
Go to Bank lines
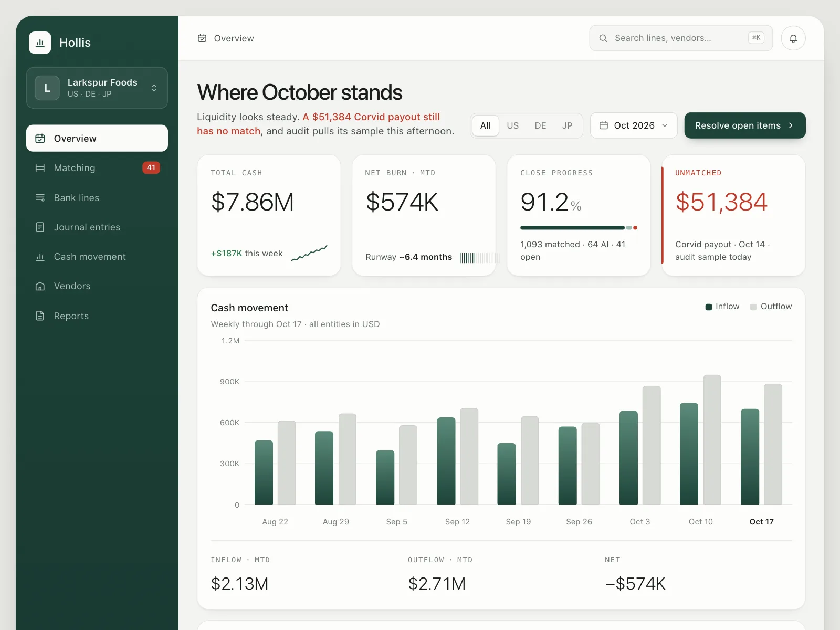point(97,198)
